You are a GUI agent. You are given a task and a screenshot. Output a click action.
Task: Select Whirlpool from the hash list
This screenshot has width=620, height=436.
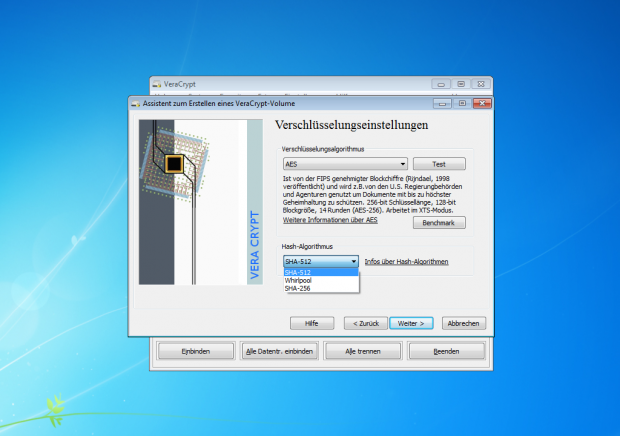pyautogui.click(x=299, y=280)
